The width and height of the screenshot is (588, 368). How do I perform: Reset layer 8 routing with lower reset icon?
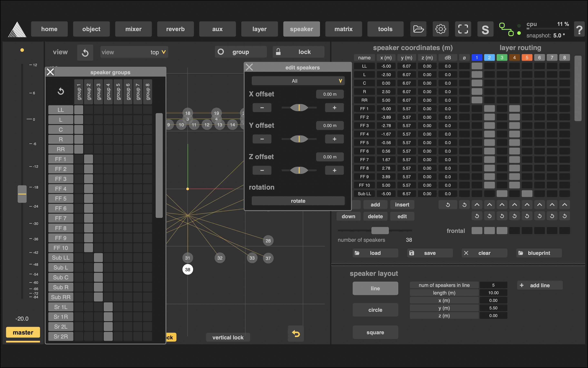(565, 216)
